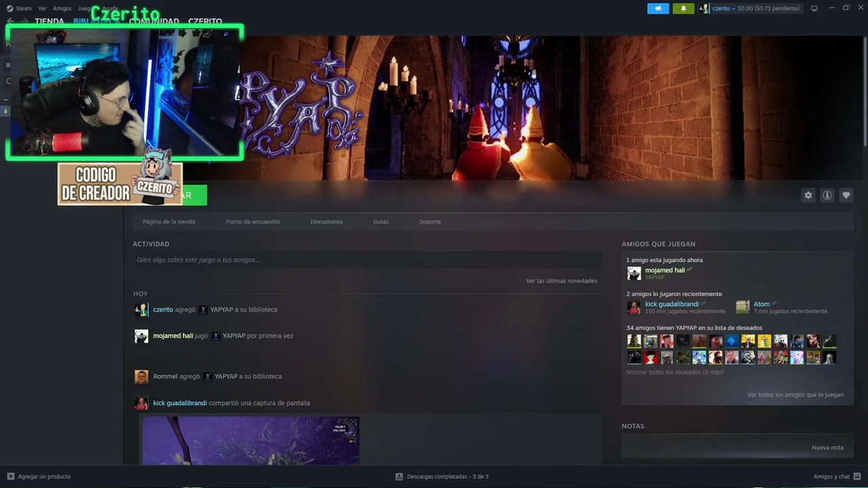Open kick guadalibrandi's name in activity feed

[180, 403]
